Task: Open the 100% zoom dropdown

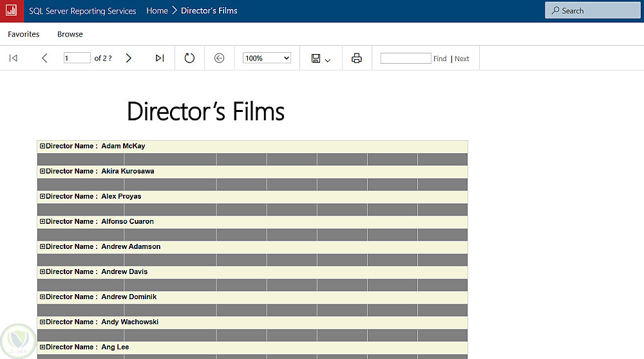Action: tap(267, 59)
